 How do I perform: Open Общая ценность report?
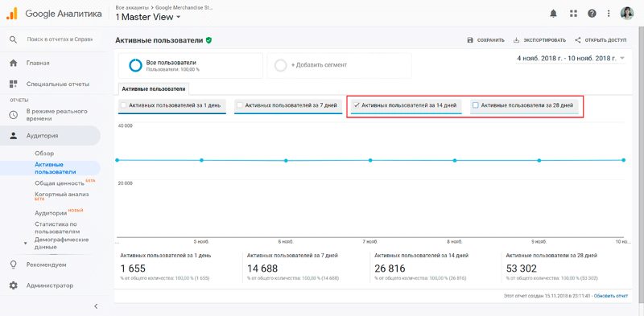click(x=59, y=183)
